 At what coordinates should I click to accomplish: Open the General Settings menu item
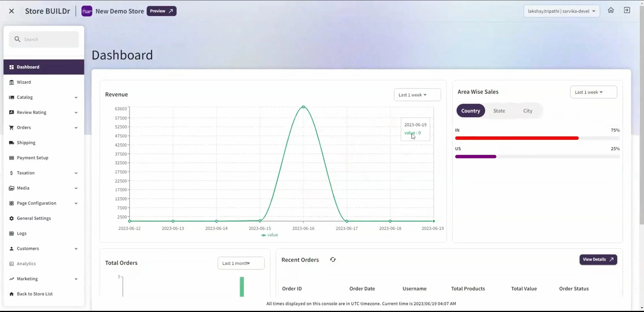[44, 218]
